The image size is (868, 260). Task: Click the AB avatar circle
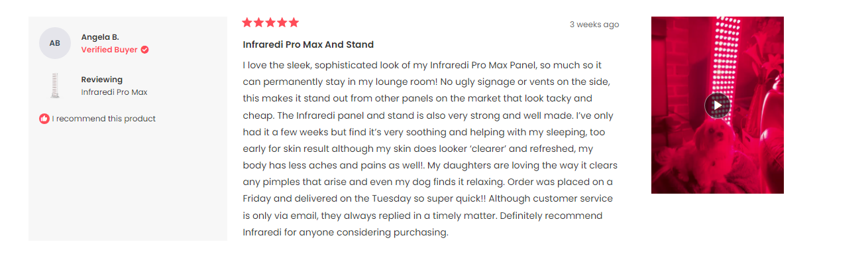click(x=55, y=43)
